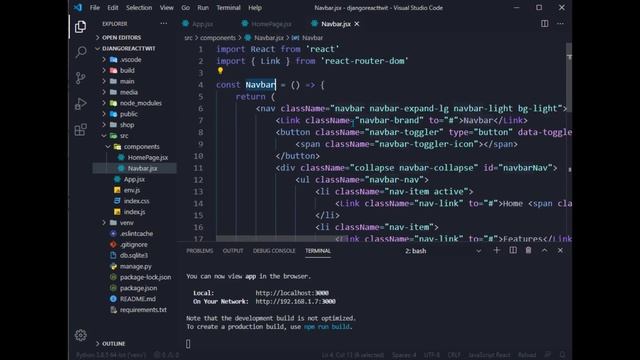The height and width of the screenshot is (360, 640).
Task: Switch to the DEBUG CONSOLE panel tab
Action: click(274, 251)
